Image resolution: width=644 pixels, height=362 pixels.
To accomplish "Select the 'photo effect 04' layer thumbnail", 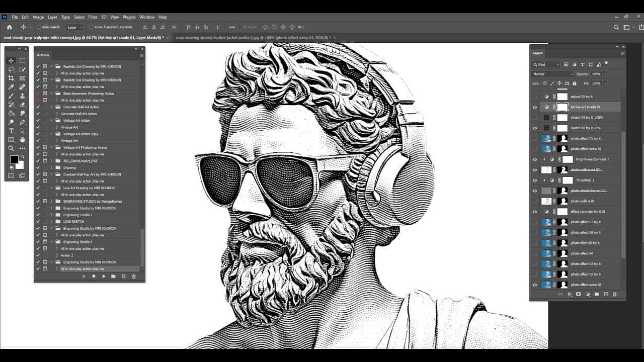I will point(546,253).
